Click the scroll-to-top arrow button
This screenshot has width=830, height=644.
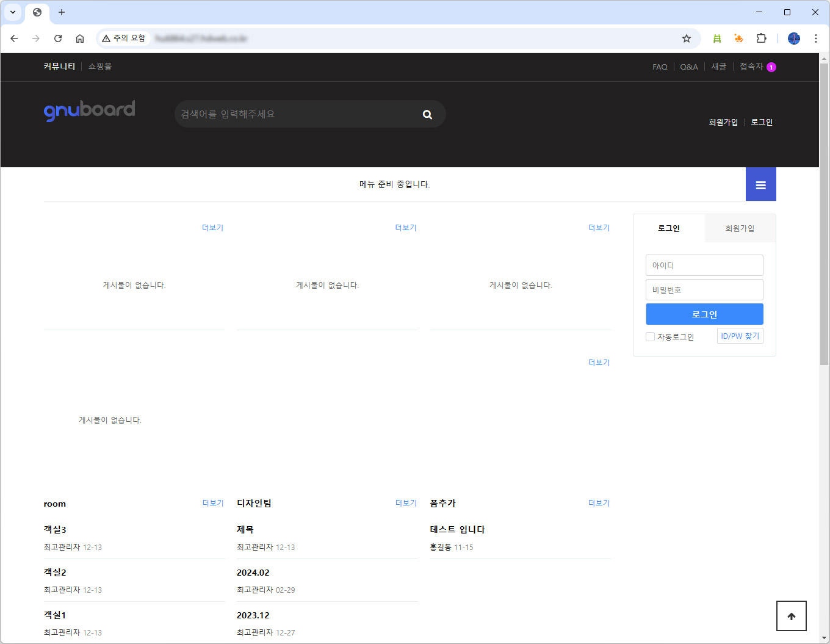[x=792, y=616]
